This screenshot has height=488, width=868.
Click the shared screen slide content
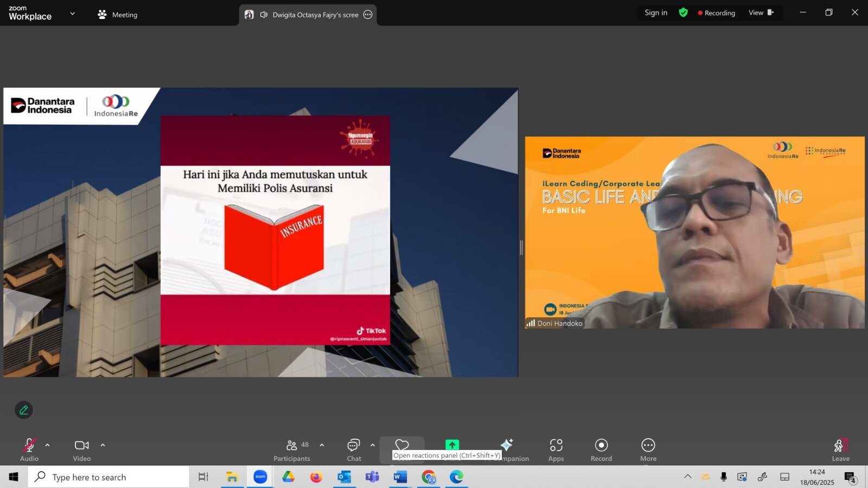pos(261,232)
